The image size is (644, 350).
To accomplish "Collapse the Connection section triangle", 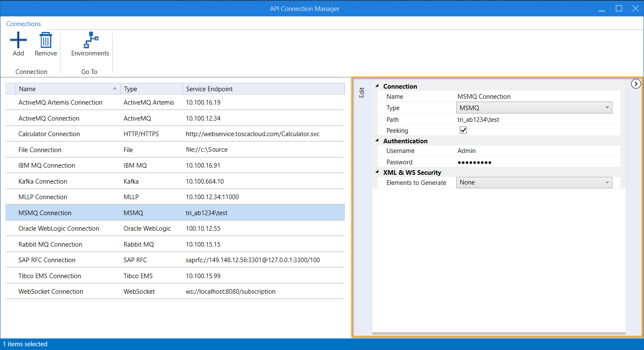I will pos(377,86).
